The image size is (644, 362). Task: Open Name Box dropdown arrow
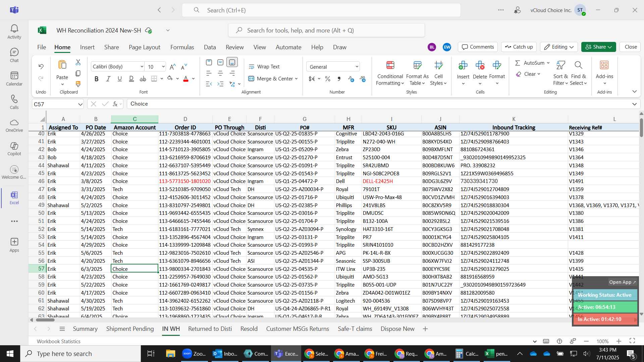80,104
